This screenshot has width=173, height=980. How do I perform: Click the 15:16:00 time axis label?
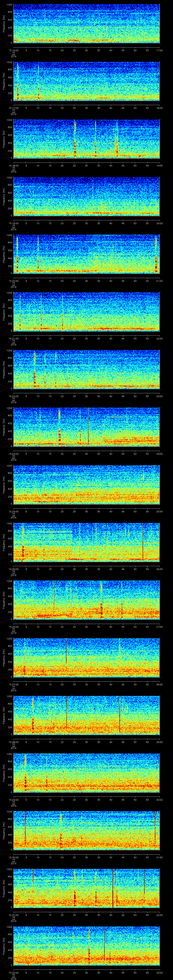click(13, 50)
